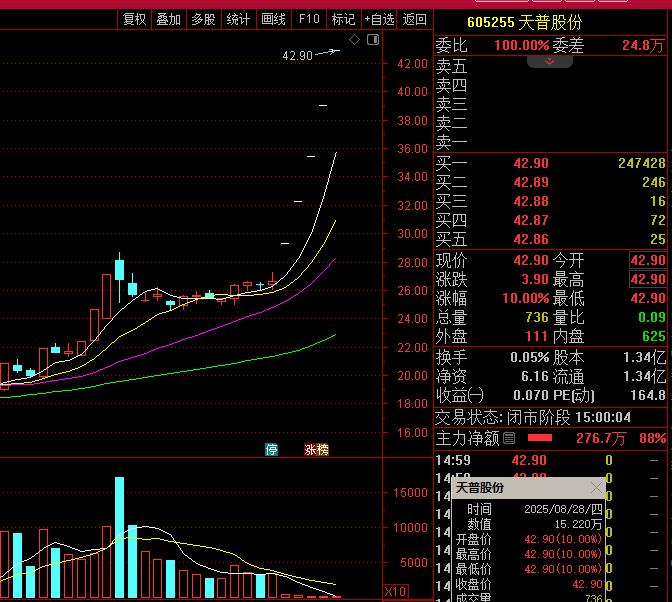Click the X10 volume scale label
The image size is (672, 602).
point(395,592)
